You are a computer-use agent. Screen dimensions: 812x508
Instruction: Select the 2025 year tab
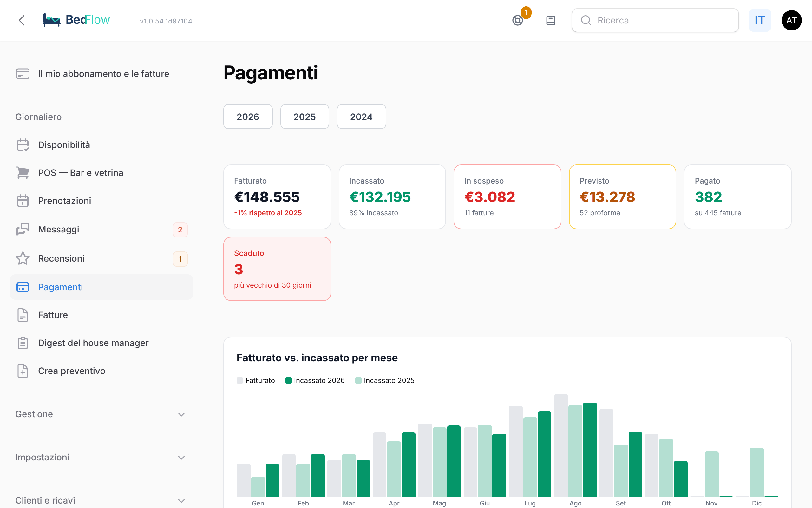click(305, 117)
